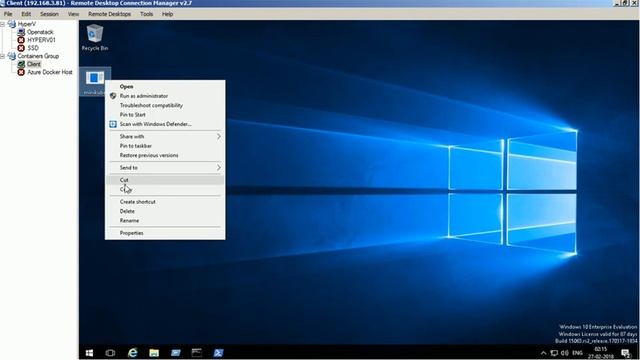The height and width of the screenshot is (360, 640).
Task: Choose Open in the context menu
Action: point(165,87)
